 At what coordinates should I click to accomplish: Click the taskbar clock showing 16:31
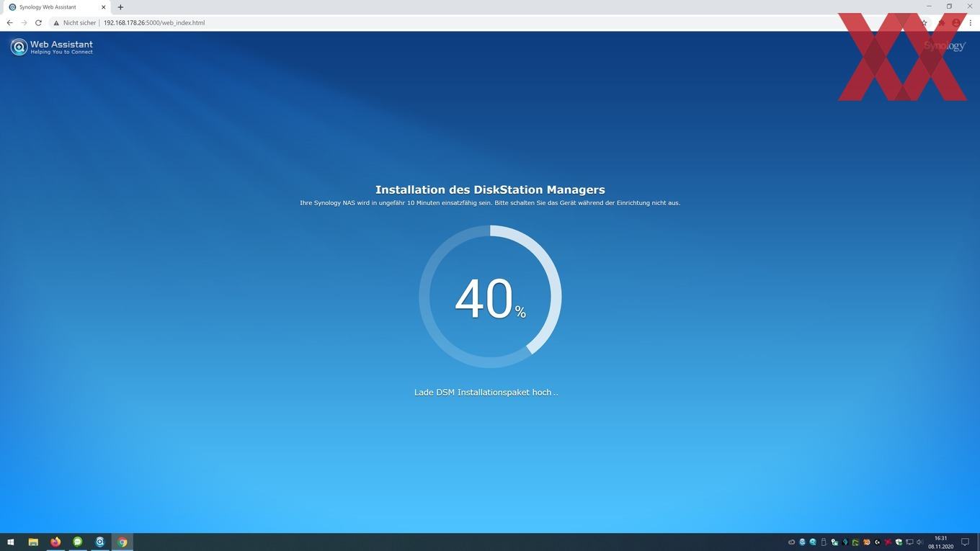coord(941,542)
